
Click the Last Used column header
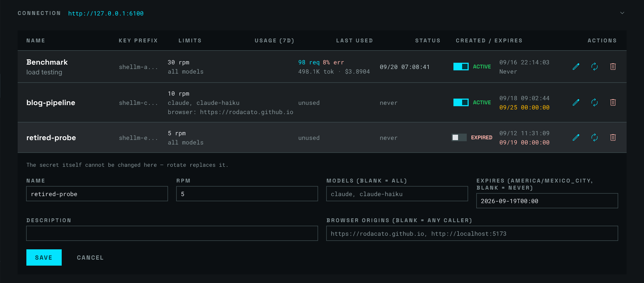click(x=354, y=40)
